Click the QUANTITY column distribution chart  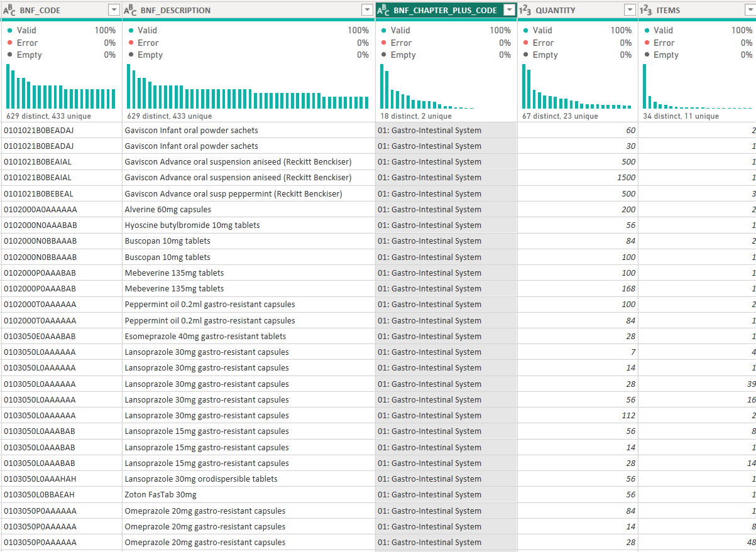point(577,87)
